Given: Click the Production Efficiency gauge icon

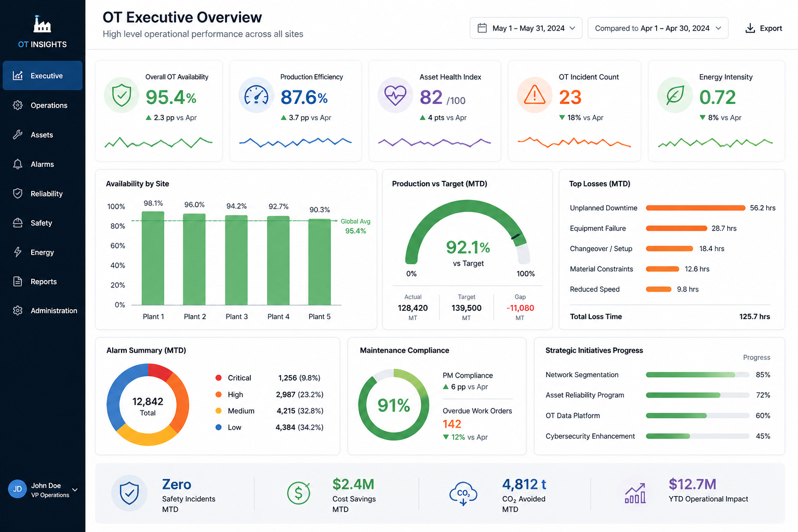Looking at the screenshot, I should [256, 95].
